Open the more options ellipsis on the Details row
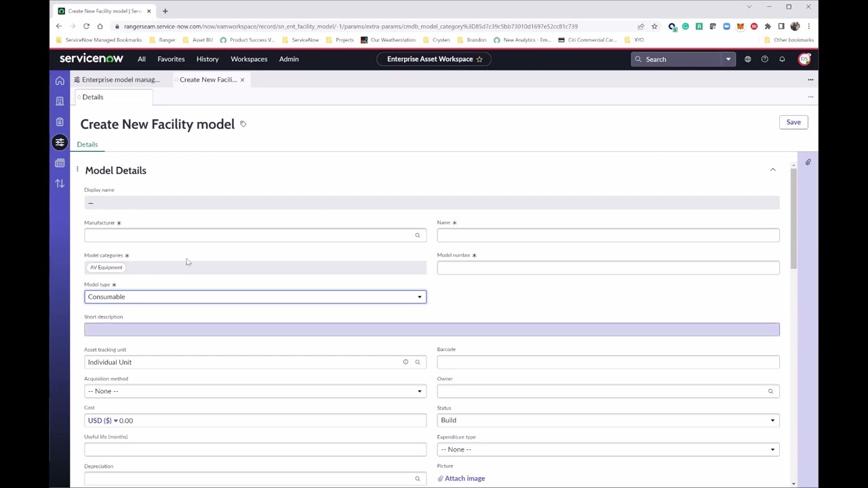 click(810, 97)
